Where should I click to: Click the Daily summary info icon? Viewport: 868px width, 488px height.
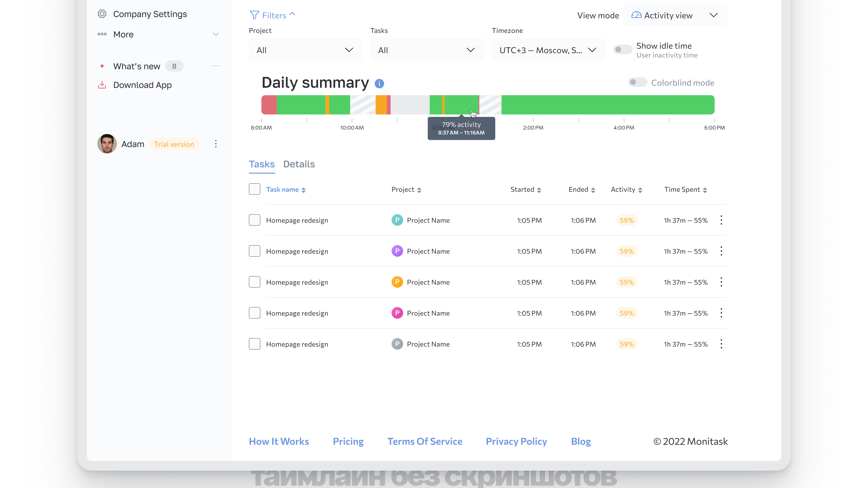click(x=379, y=83)
